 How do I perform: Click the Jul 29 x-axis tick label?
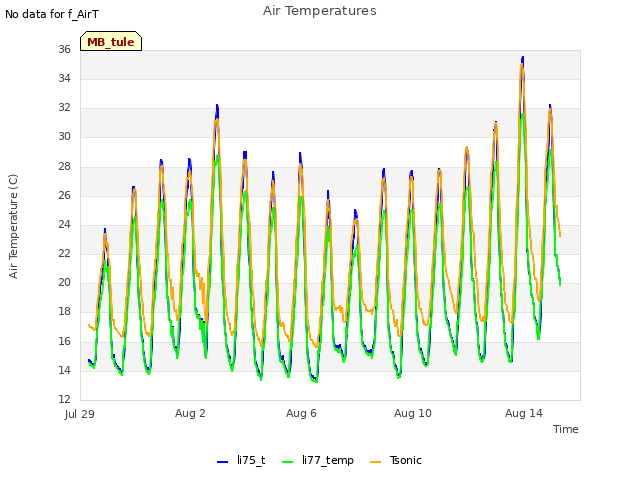click(x=80, y=414)
